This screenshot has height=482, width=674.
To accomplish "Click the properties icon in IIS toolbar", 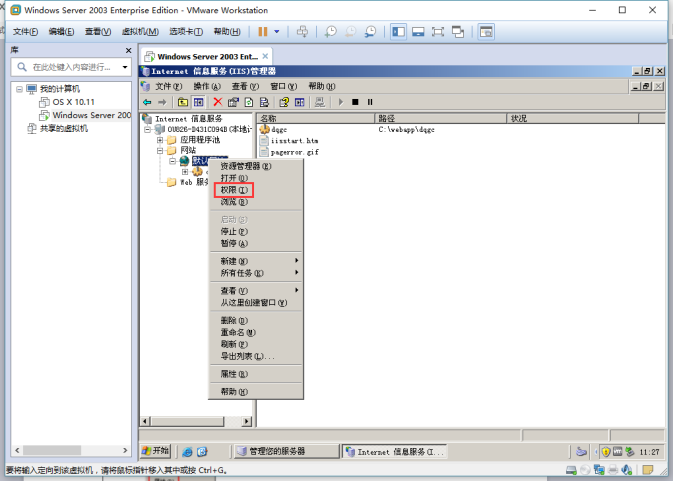I will [x=233, y=102].
